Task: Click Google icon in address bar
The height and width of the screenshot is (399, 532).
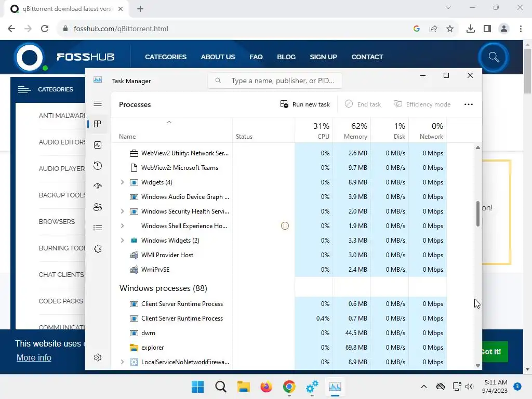Action: (417, 29)
